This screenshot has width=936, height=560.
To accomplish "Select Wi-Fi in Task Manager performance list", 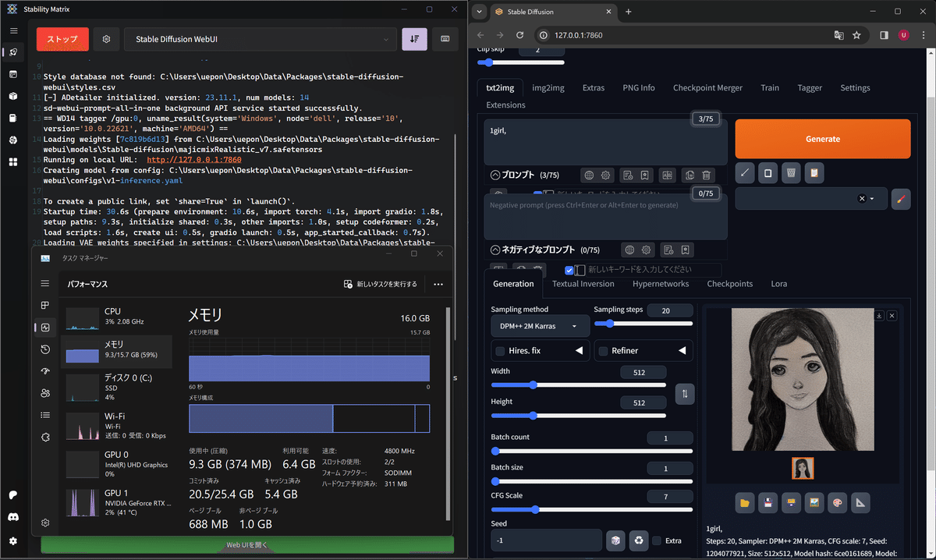I will tap(117, 426).
